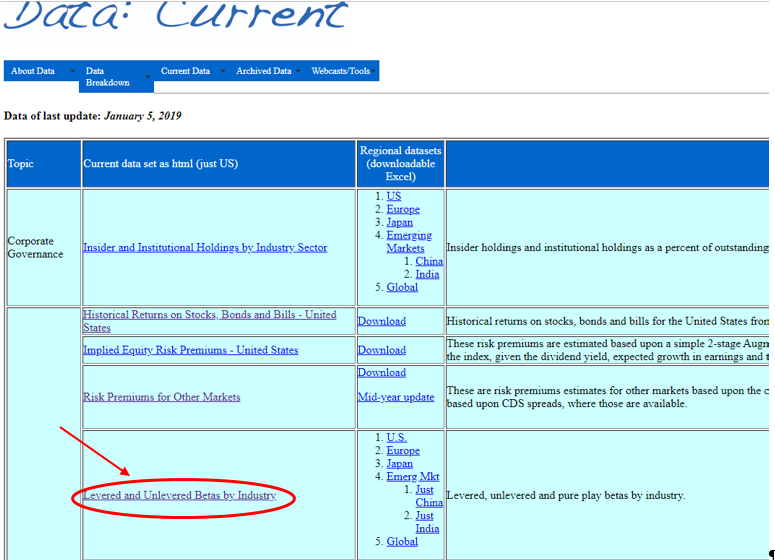This screenshot has height=560, width=775.
Task: Select the Data Breakdown menu item
Action: (x=108, y=77)
